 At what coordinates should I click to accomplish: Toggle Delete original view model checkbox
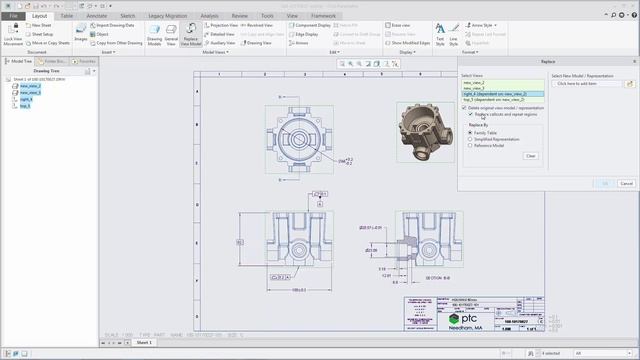[464, 108]
